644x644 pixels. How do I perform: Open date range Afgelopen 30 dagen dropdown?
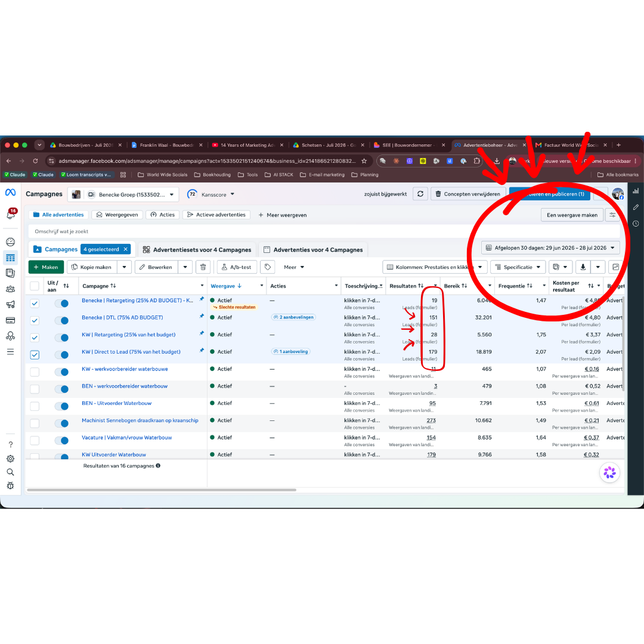click(x=550, y=247)
